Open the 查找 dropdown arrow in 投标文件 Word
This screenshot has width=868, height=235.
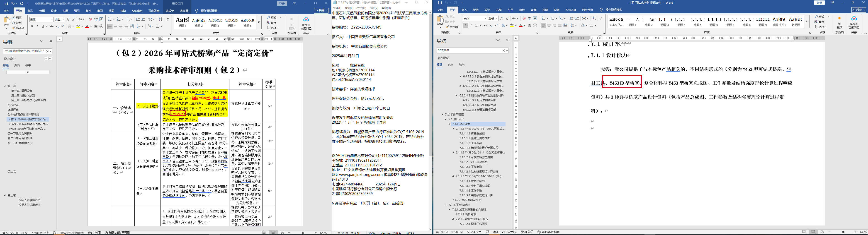(829, 17)
